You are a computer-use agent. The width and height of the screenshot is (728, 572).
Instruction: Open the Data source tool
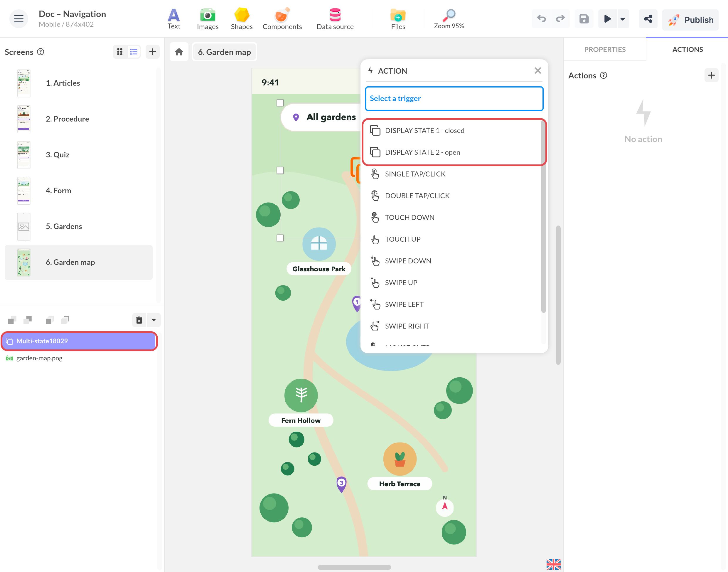coord(335,19)
